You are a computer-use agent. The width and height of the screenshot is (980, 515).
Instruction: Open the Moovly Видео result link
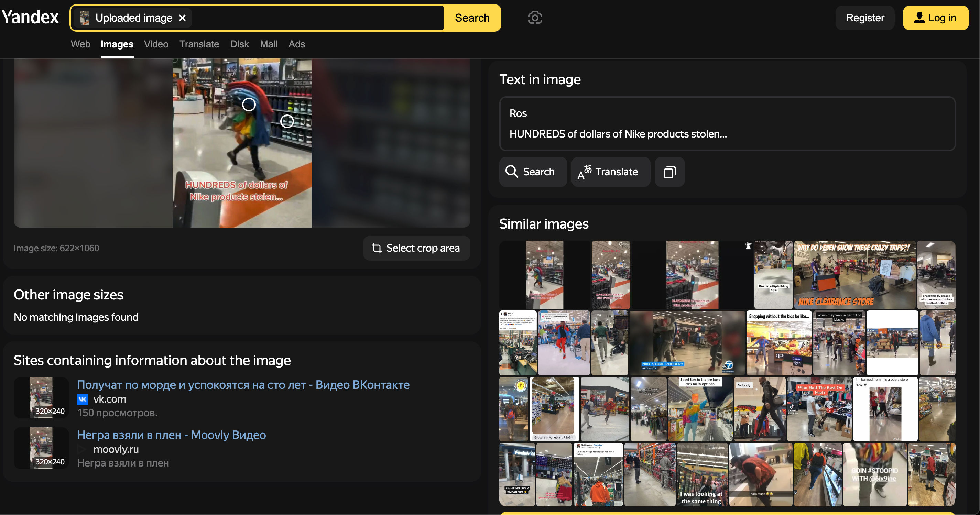click(171, 435)
